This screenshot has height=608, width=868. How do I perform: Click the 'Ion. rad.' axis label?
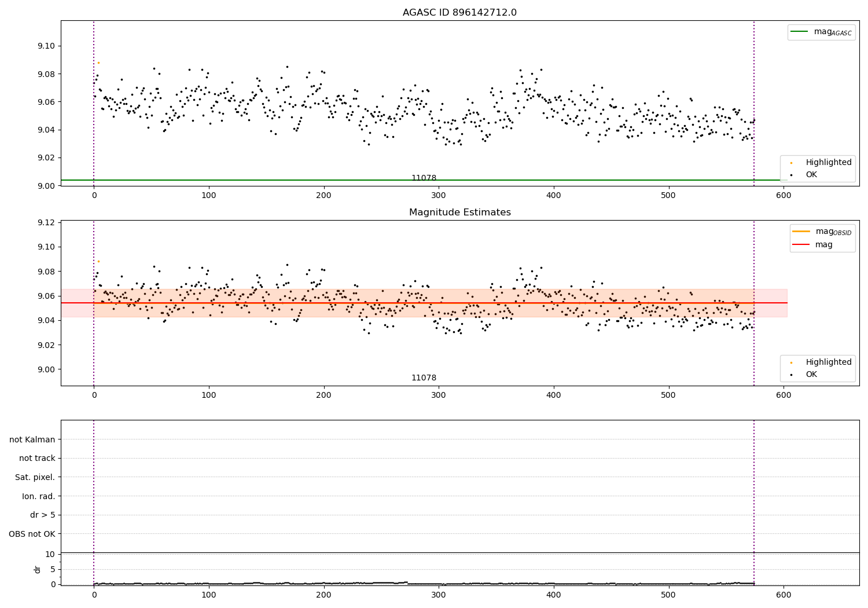(39, 496)
